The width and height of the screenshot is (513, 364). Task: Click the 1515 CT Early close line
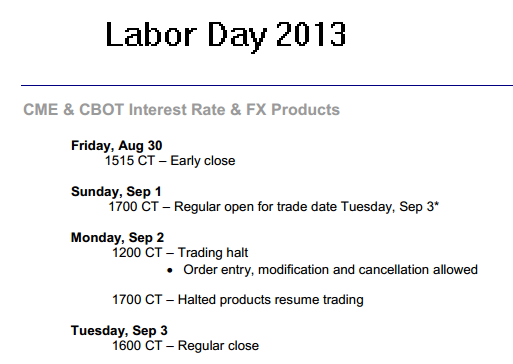(x=170, y=161)
